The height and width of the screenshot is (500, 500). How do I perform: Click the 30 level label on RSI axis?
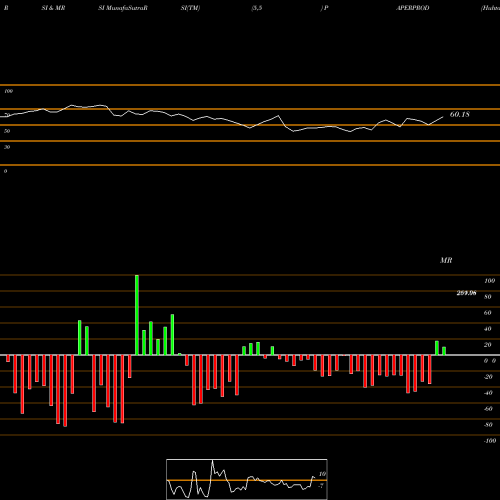coord(7,147)
